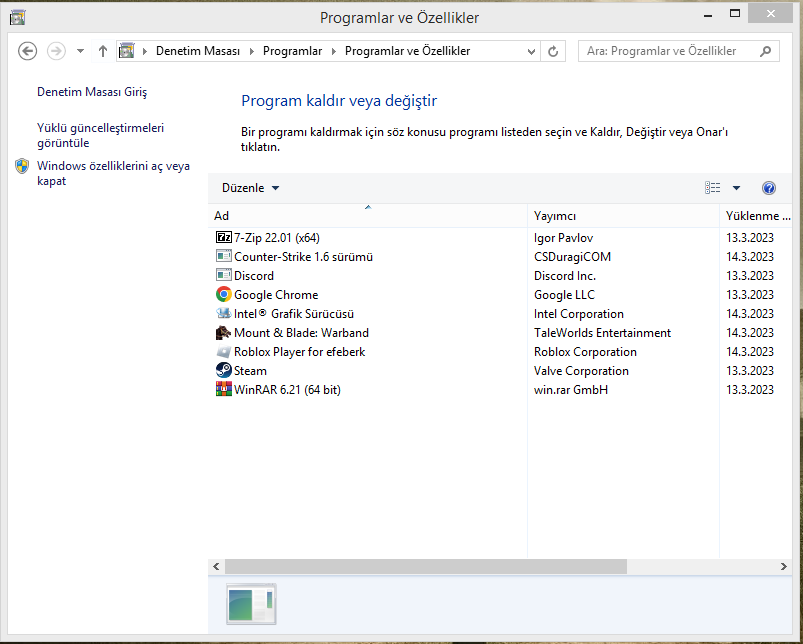Click the WinRAR program icon

click(223, 389)
